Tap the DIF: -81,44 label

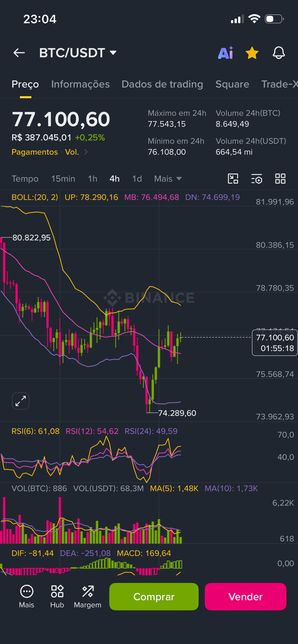pos(32,553)
